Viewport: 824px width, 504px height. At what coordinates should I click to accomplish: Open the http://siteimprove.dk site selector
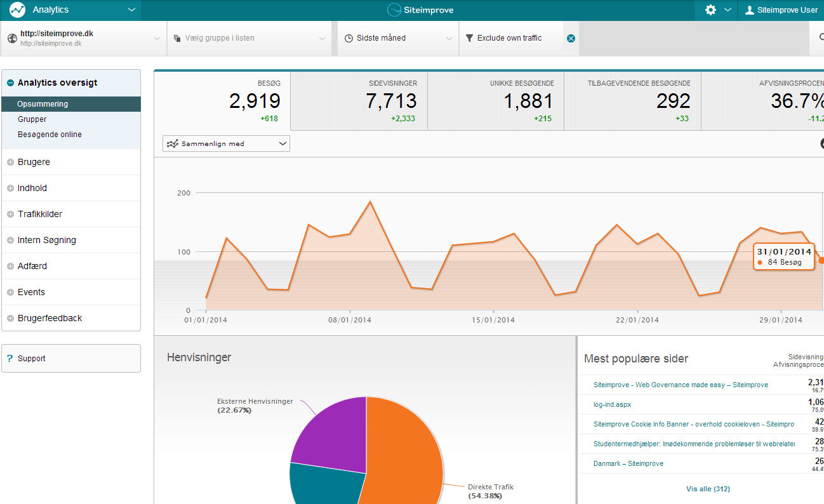click(x=83, y=38)
